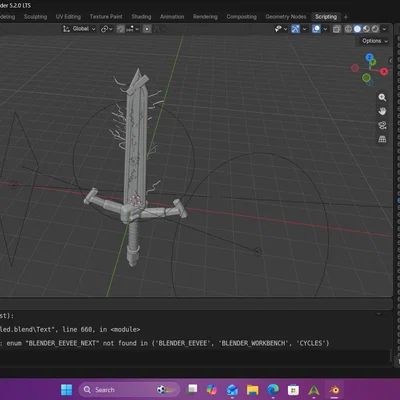The height and width of the screenshot is (400, 400).
Task: Open the Copilot icon in the taskbar
Action: click(x=212, y=390)
